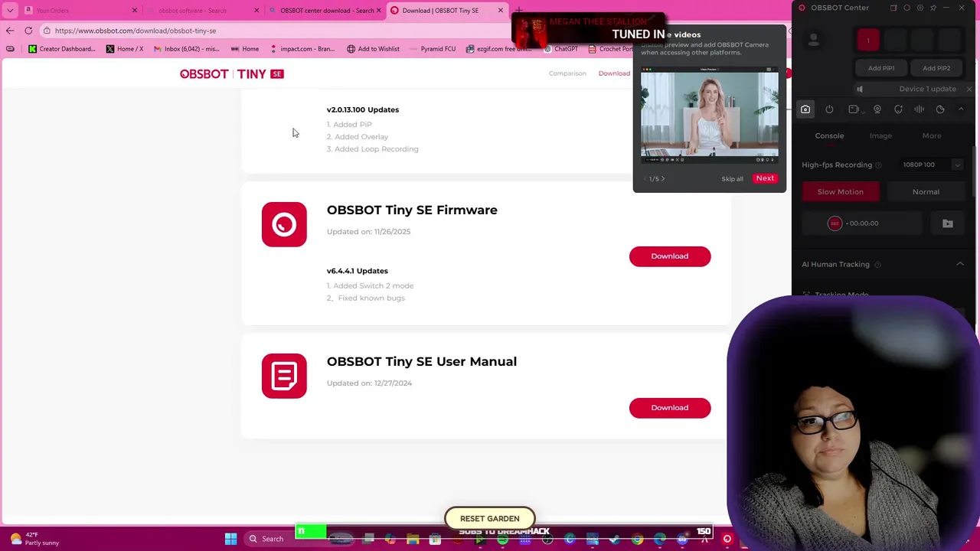This screenshot has width=980, height=551.
Task: Reload the page with refresh icon
Action: pos(28,31)
